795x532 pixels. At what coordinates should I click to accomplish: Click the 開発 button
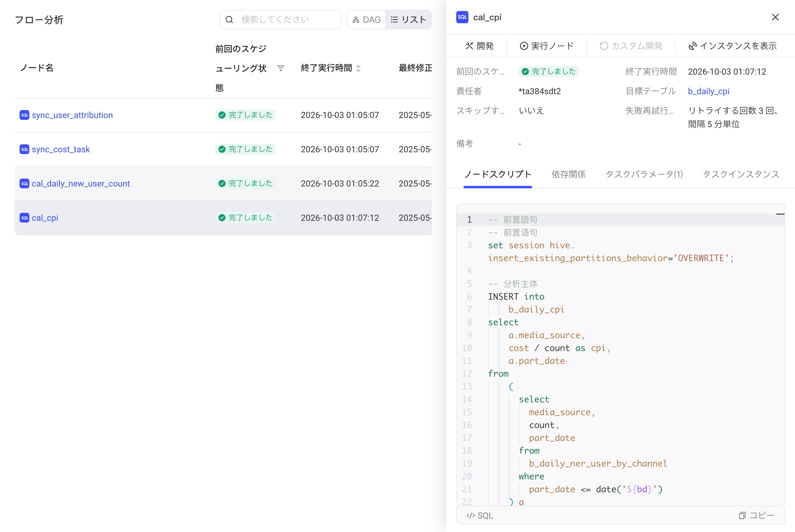480,46
